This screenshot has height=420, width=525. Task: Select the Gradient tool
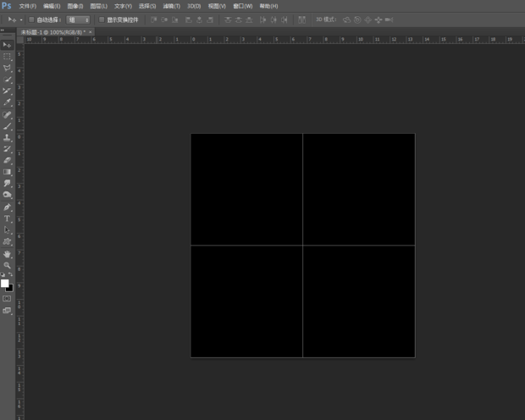click(7, 171)
